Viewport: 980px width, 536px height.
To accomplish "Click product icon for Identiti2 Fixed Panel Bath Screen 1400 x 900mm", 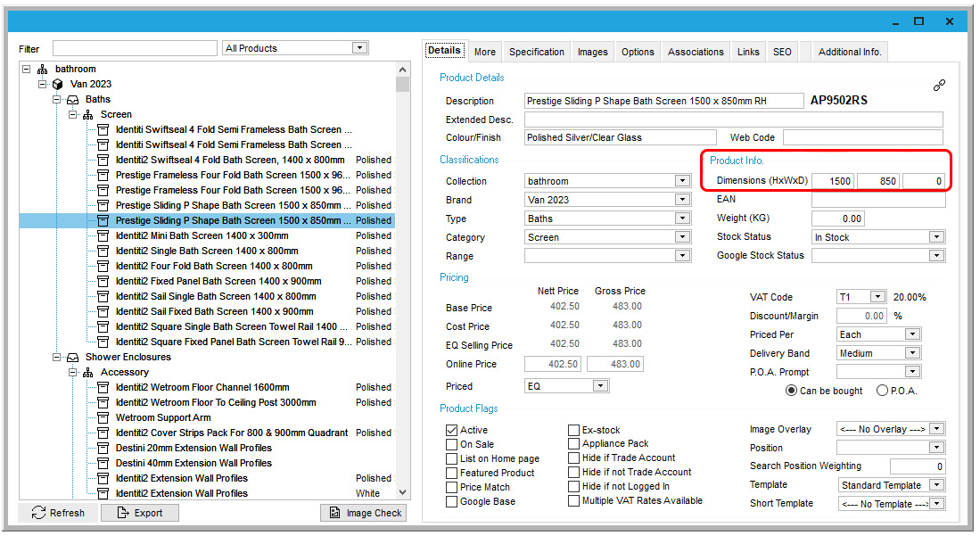I will pos(103,282).
